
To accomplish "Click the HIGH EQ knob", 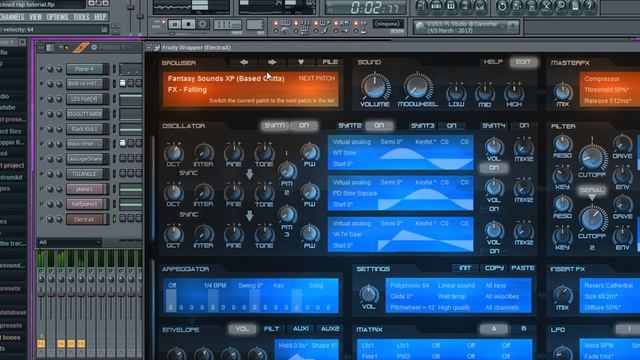I will (x=513, y=92).
